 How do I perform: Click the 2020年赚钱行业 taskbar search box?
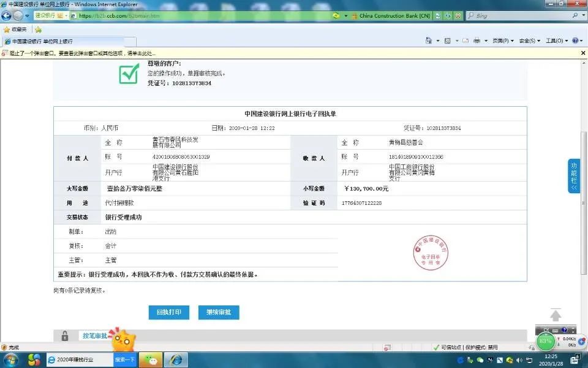pos(80,360)
